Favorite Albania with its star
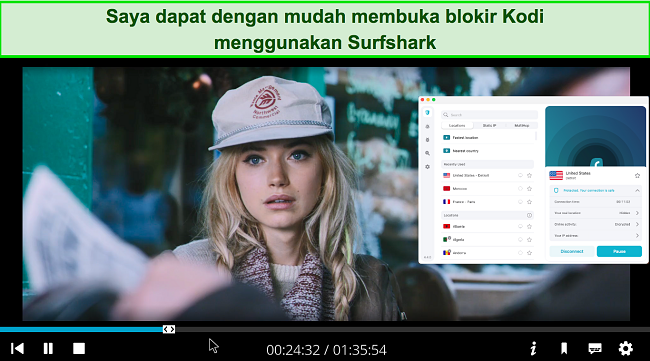The image size is (650, 361). coord(529,227)
